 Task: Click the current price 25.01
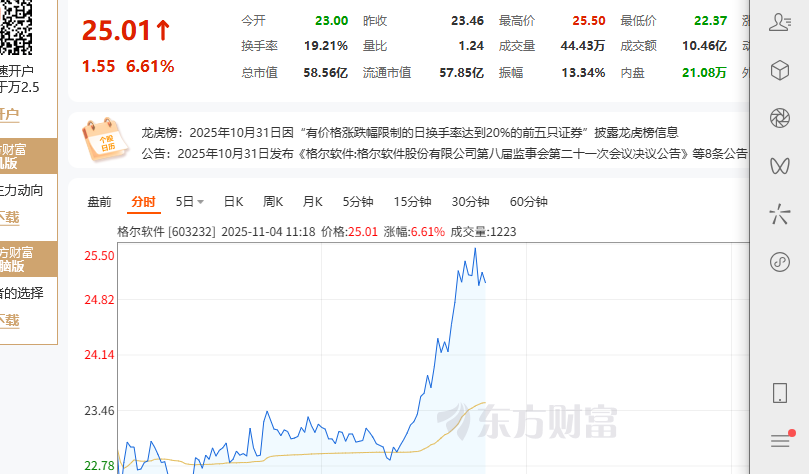coord(117,30)
